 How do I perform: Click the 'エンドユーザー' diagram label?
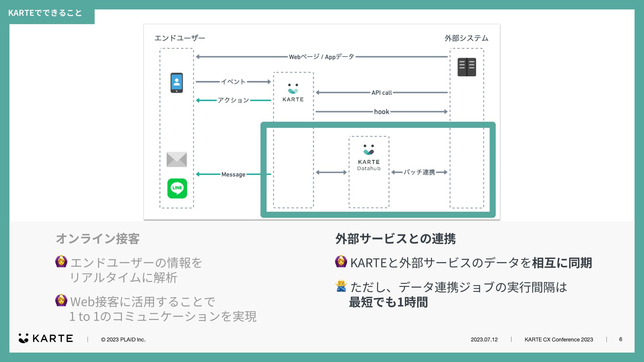[180, 38]
